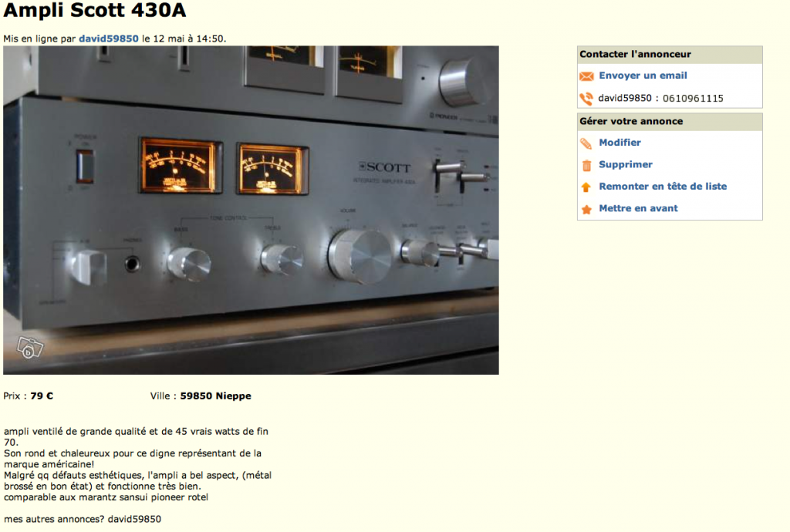Click the pencil icon beside Modifier
Screen dimensions: 790x532
click(x=586, y=143)
